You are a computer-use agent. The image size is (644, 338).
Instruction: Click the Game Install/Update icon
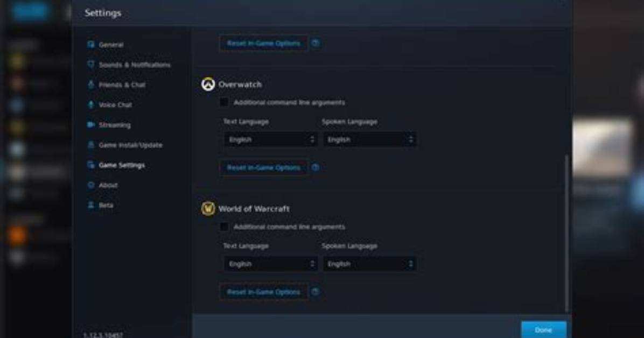click(x=91, y=145)
